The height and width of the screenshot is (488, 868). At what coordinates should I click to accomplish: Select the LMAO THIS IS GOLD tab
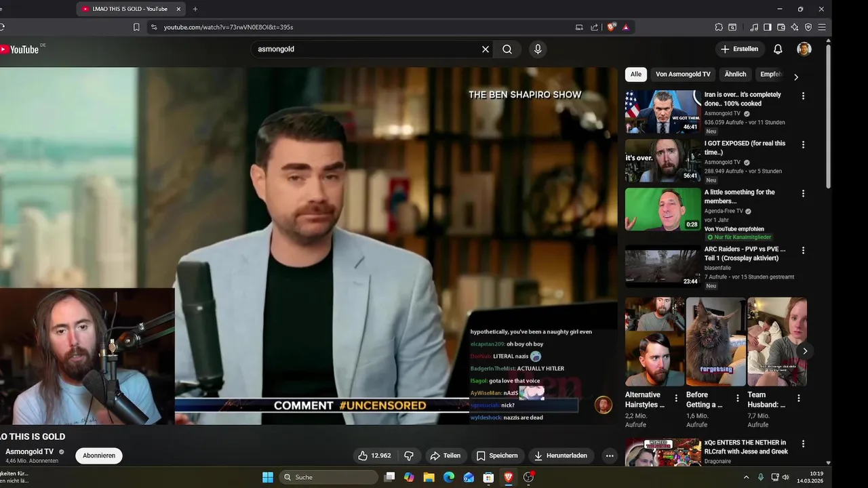click(x=131, y=9)
